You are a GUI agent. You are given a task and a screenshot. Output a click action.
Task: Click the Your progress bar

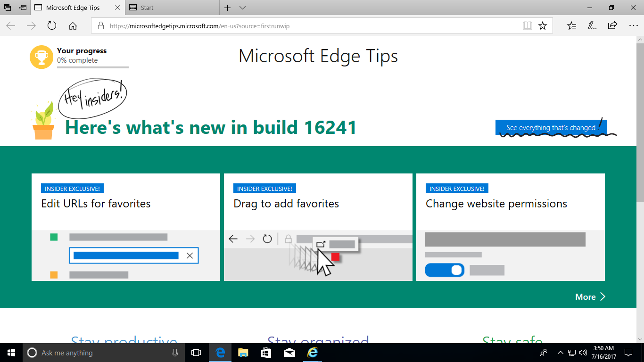[93, 67]
